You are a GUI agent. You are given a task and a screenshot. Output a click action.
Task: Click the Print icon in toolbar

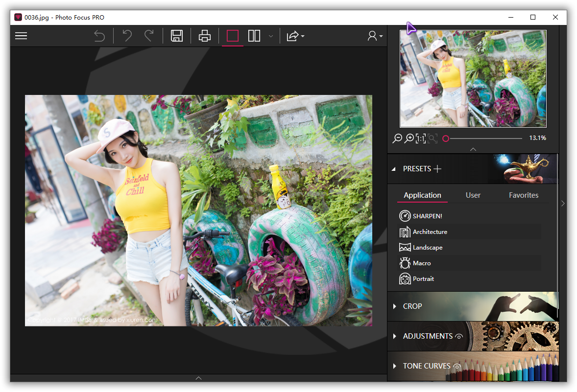[x=205, y=36]
